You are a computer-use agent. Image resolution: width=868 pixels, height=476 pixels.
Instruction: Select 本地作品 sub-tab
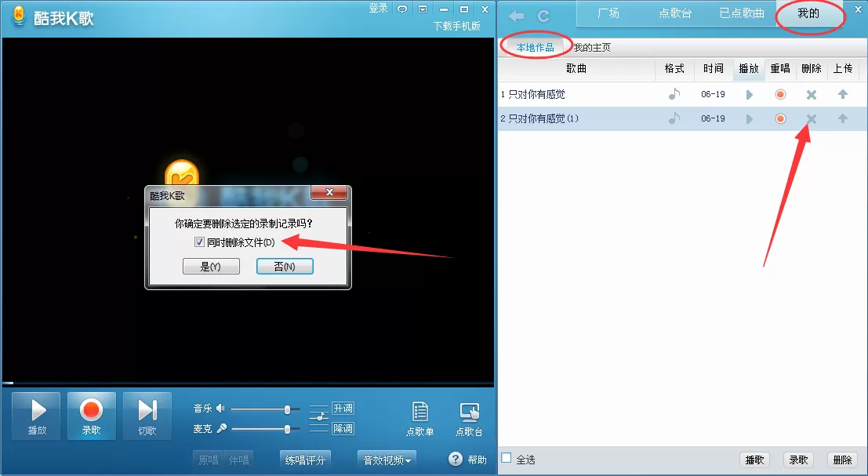pos(535,48)
